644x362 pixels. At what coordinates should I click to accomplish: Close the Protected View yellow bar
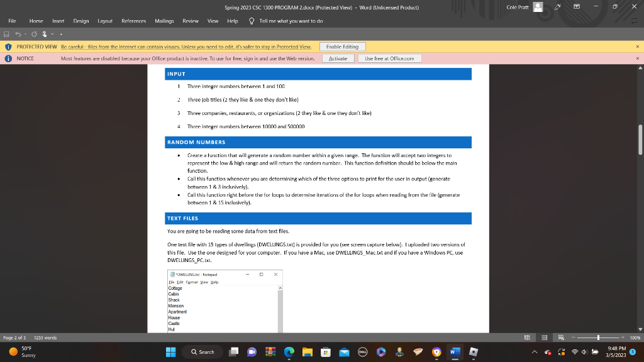pos(638,47)
